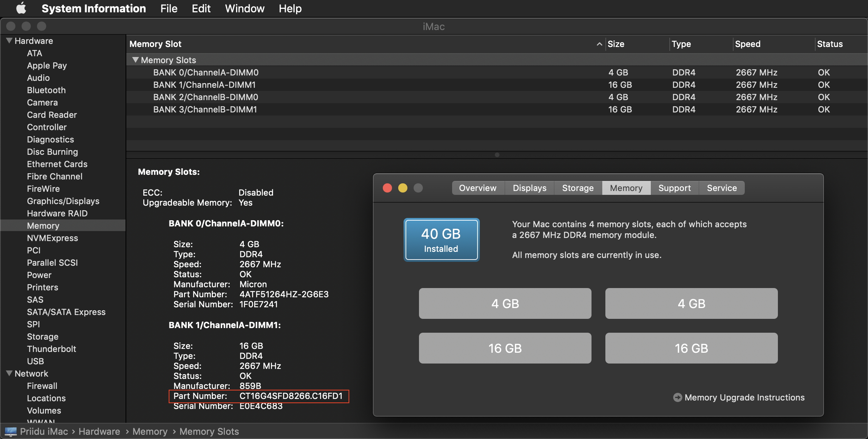This screenshot has width=868, height=439.
Task: Minimize the About This Mac window
Action: tap(403, 188)
